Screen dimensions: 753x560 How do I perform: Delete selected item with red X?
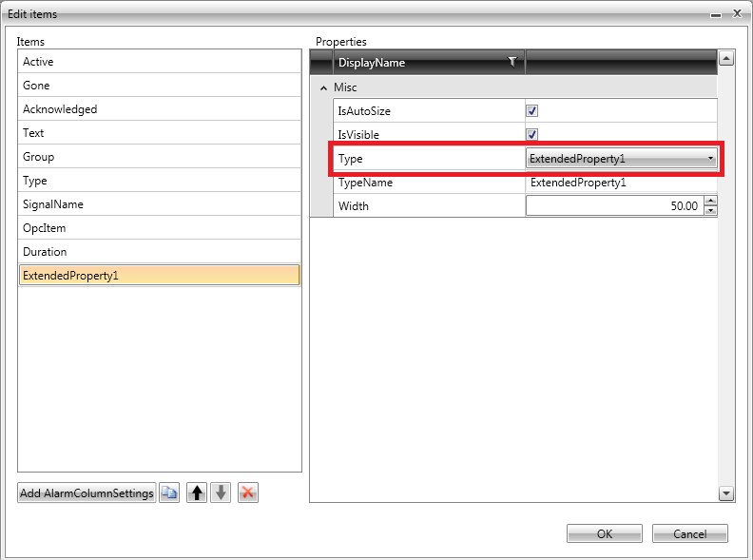pos(247,492)
